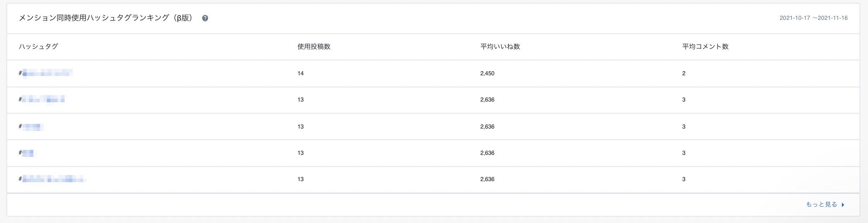Click the ハッシュタグ column header

38,47
